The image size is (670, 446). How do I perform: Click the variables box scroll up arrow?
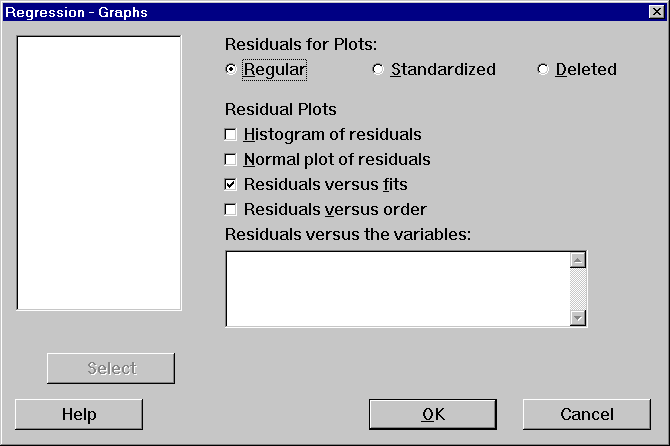[578, 260]
